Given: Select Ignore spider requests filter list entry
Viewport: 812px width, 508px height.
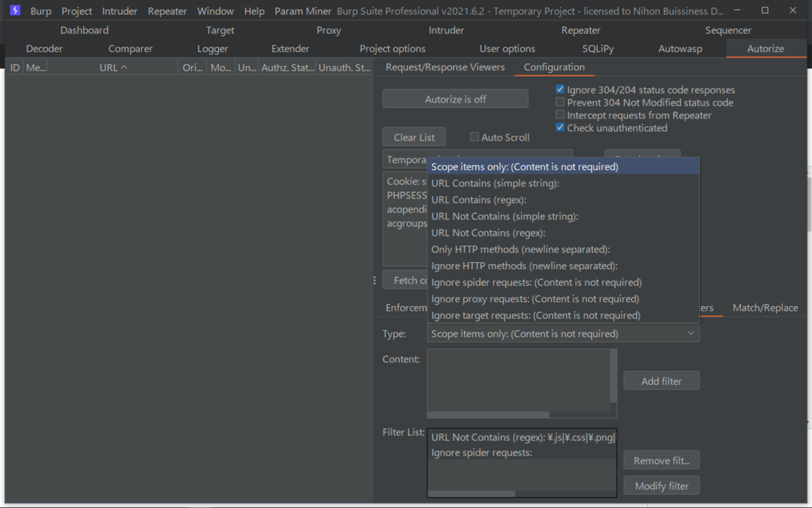Looking at the screenshot, I should [522, 452].
